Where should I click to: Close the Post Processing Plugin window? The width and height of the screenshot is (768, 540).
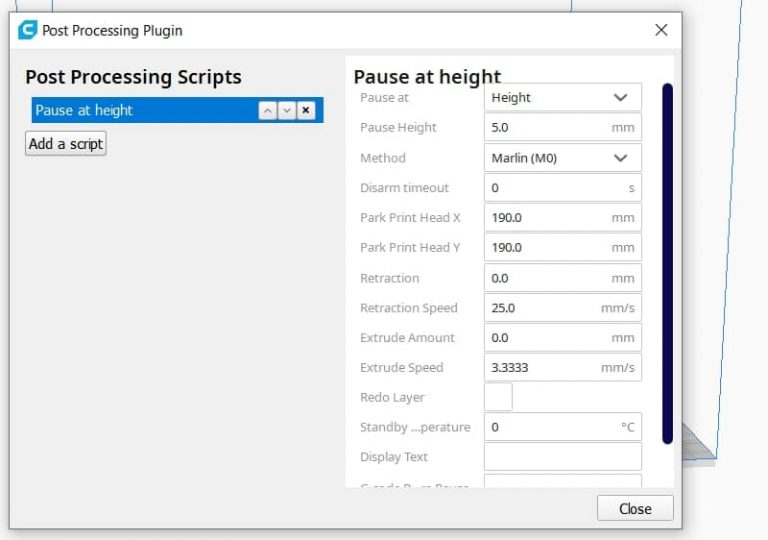click(660, 30)
